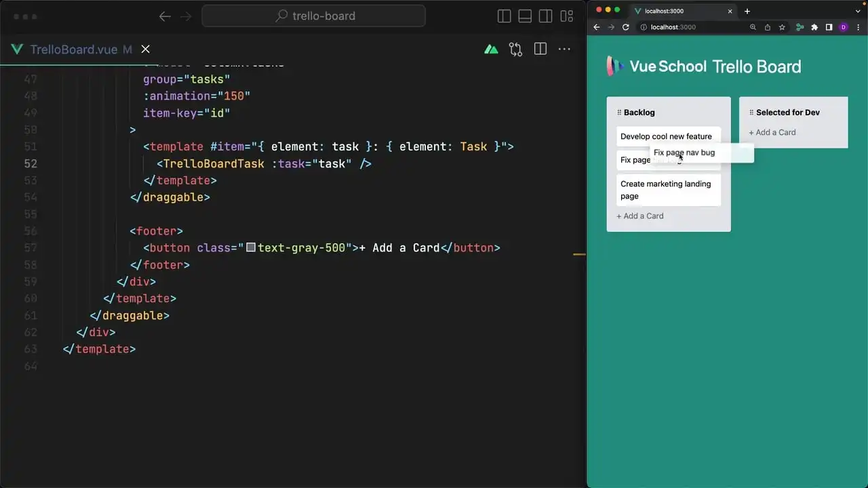This screenshot has height=488, width=868.
Task: Click the Share page icon in address bar
Action: [768, 27]
